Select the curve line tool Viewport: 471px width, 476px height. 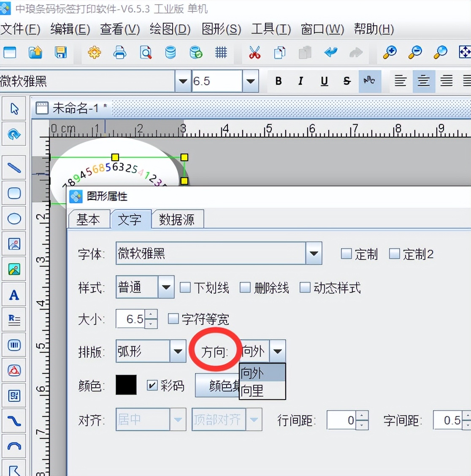click(x=14, y=421)
